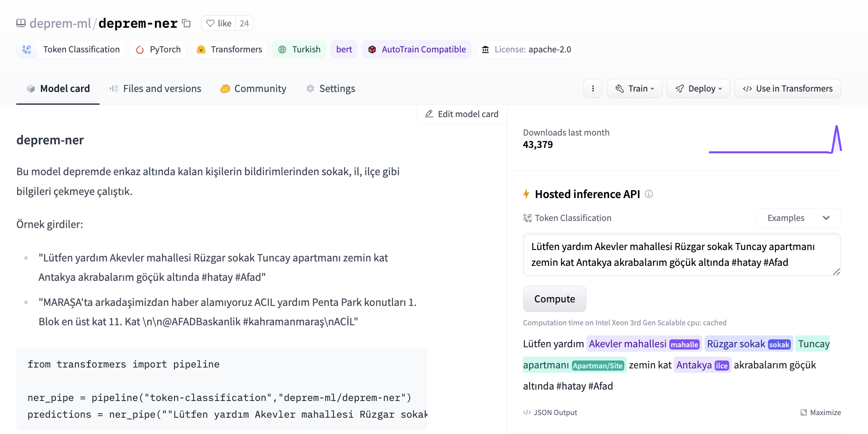The width and height of the screenshot is (868, 434).
Task: Click the License apache-2.0 tag
Action: click(526, 49)
